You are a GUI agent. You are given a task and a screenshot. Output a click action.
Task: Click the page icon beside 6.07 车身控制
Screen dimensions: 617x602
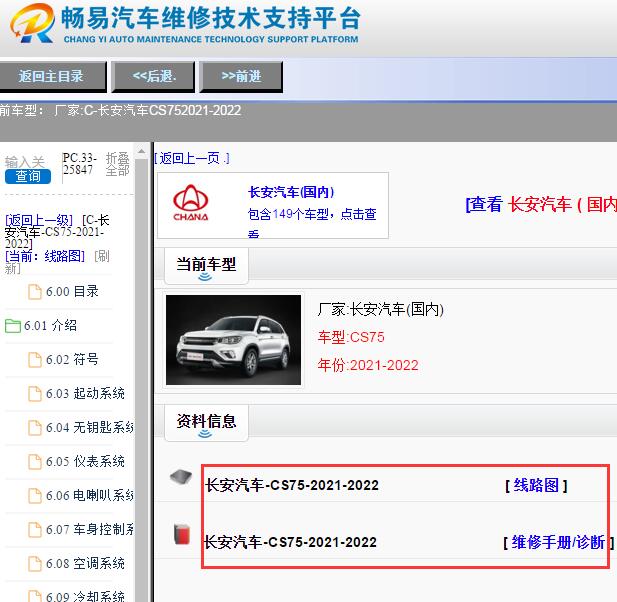click(35, 530)
